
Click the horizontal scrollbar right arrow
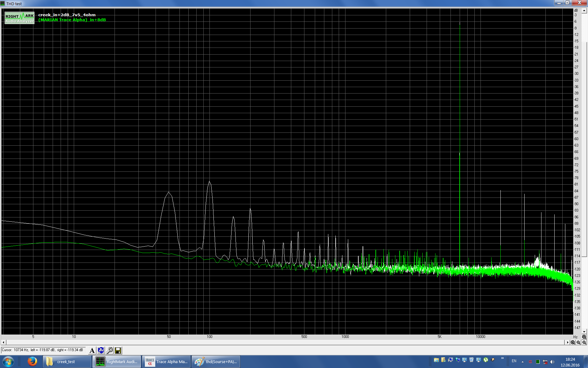click(567, 342)
